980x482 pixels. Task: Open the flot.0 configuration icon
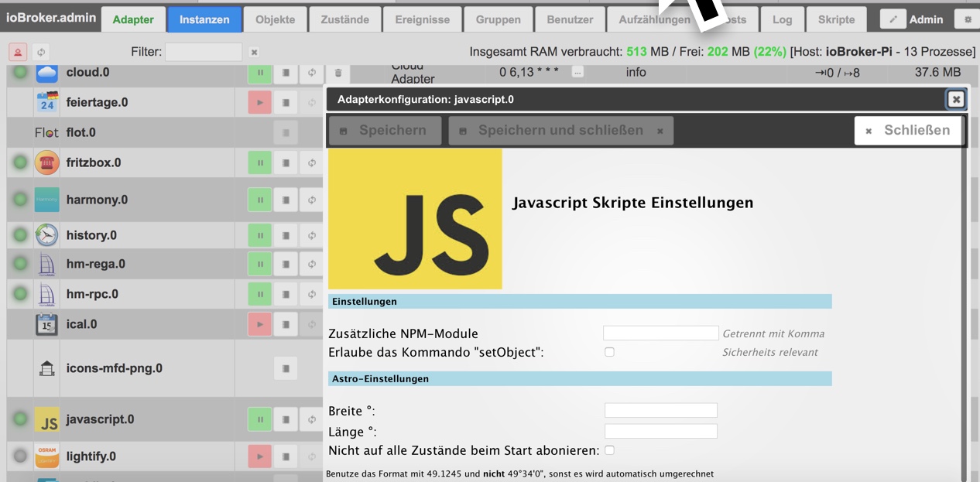point(286,133)
